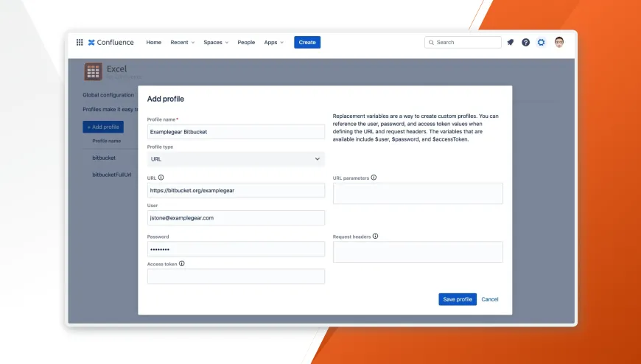641x364 pixels.
Task: Open the notifications rocket icon
Action: pyautogui.click(x=510, y=42)
